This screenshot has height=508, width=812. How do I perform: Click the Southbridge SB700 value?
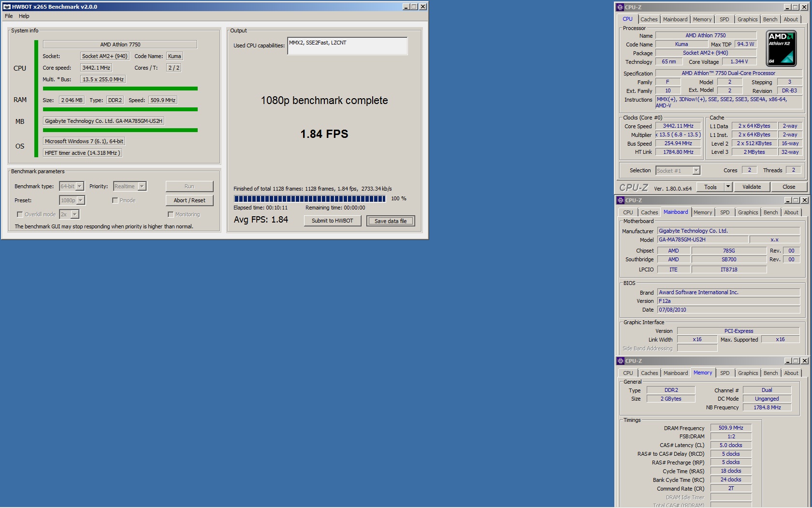tap(729, 259)
